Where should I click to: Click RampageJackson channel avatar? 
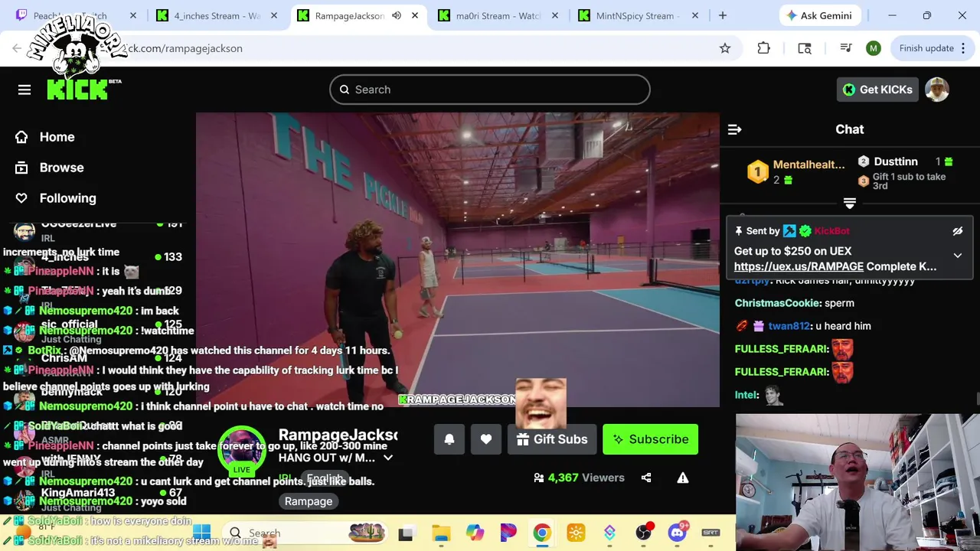[242, 451]
